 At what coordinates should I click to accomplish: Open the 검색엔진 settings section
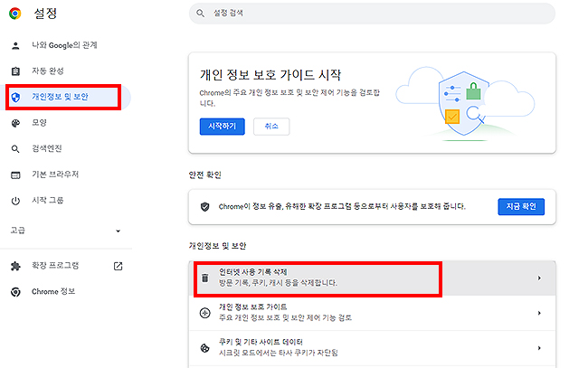(47, 148)
